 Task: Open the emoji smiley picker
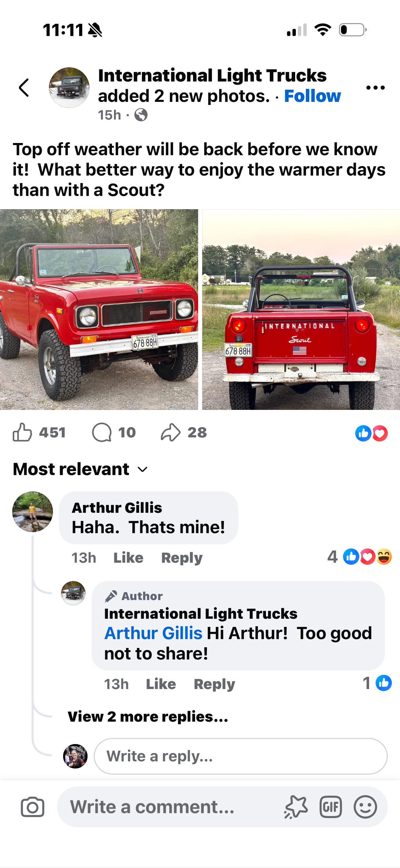pyautogui.click(x=365, y=807)
